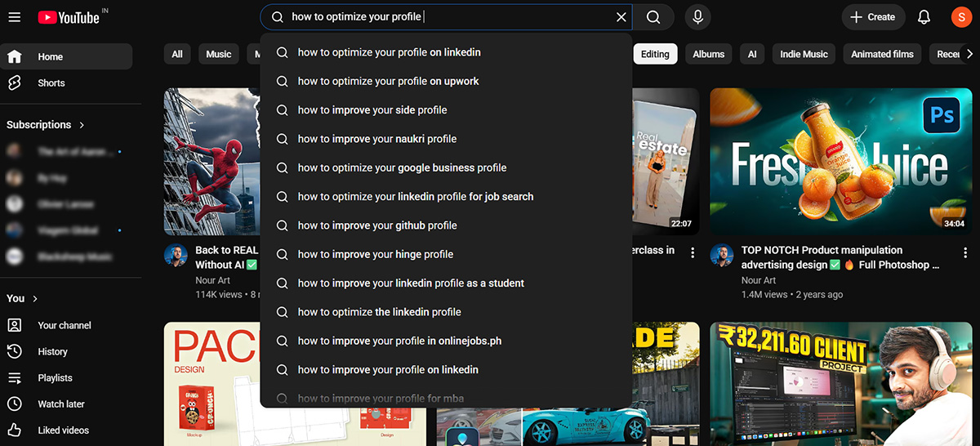
Task: Clear the search box with the X
Action: pos(621,17)
